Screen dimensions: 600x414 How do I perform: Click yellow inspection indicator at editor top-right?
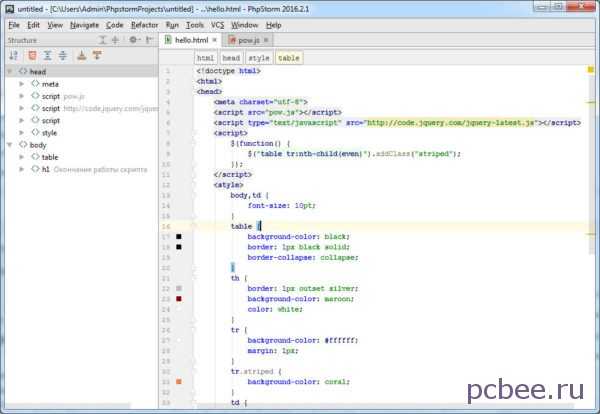click(591, 70)
